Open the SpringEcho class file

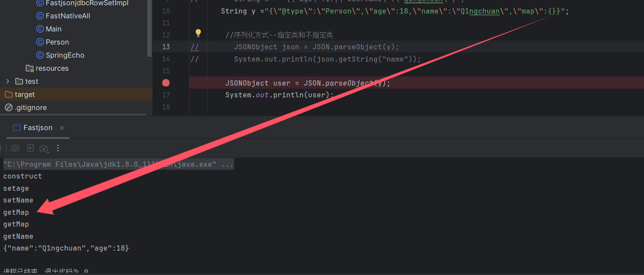pyautogui.click(x=64, y=55)
